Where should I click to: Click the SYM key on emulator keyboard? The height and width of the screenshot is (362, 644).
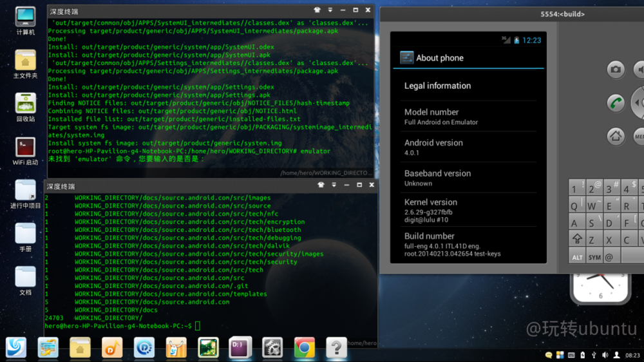594,257
